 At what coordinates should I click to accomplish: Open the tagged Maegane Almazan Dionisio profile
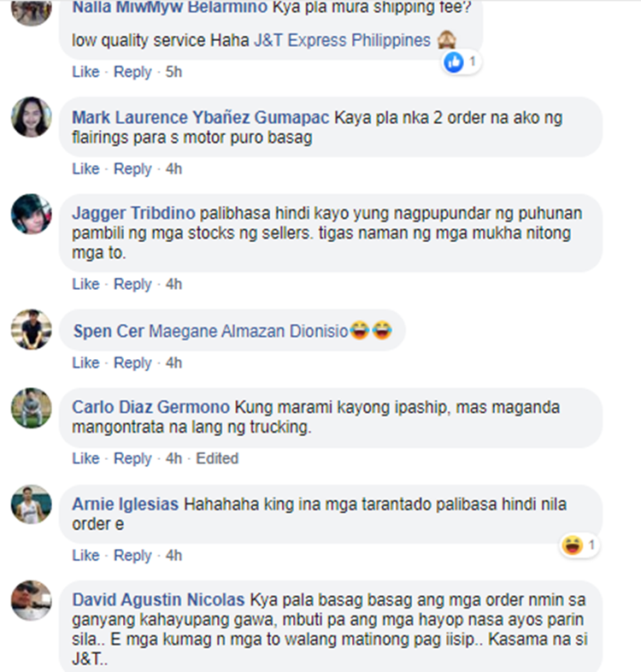(249, 331)
